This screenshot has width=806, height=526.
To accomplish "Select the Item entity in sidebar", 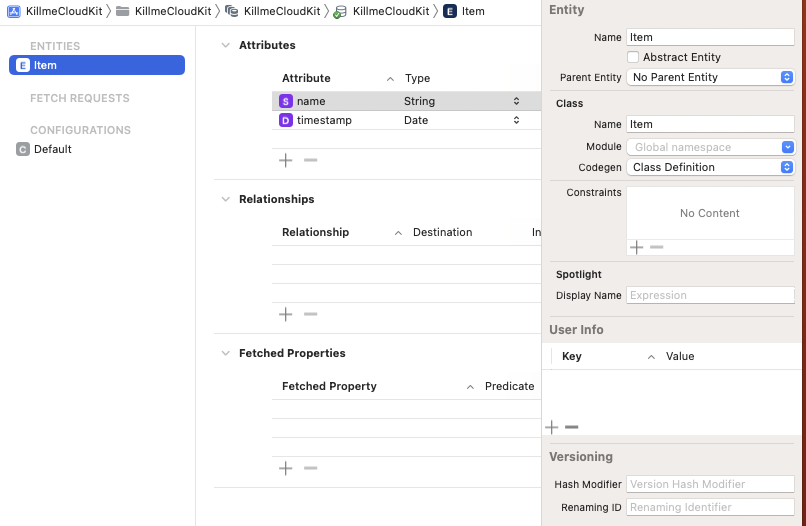I will click(97, 65).
